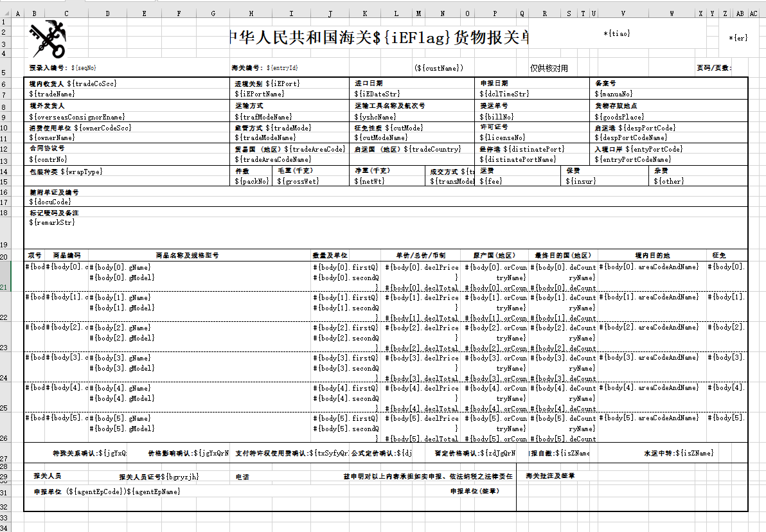Click the ${entryId} customs number cell

265,68
